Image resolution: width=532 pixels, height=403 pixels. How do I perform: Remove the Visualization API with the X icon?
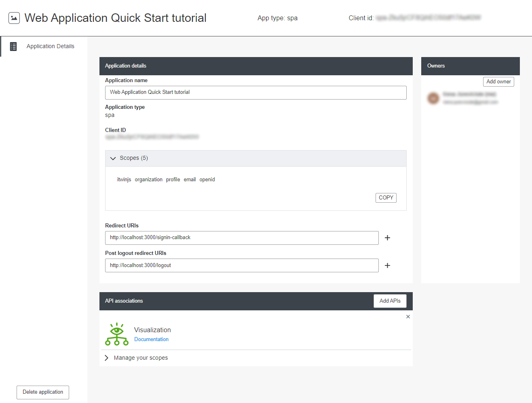(x=408, y=317)
